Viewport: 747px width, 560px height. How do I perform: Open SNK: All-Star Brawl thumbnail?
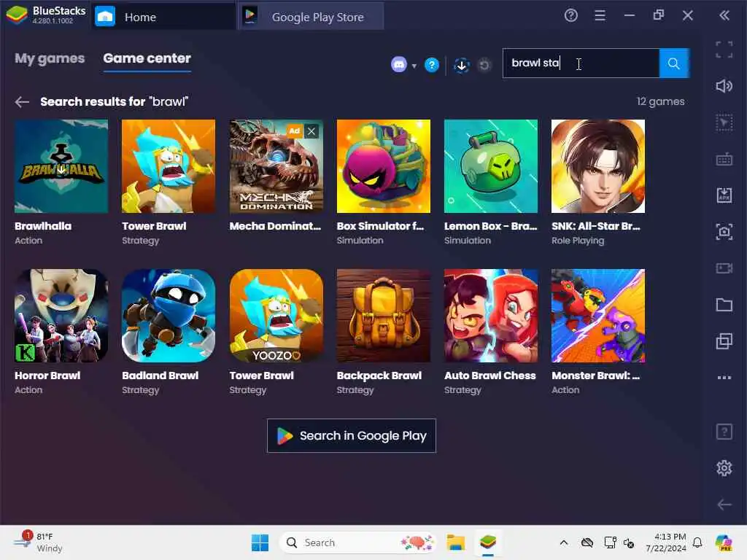click(598, 166)
